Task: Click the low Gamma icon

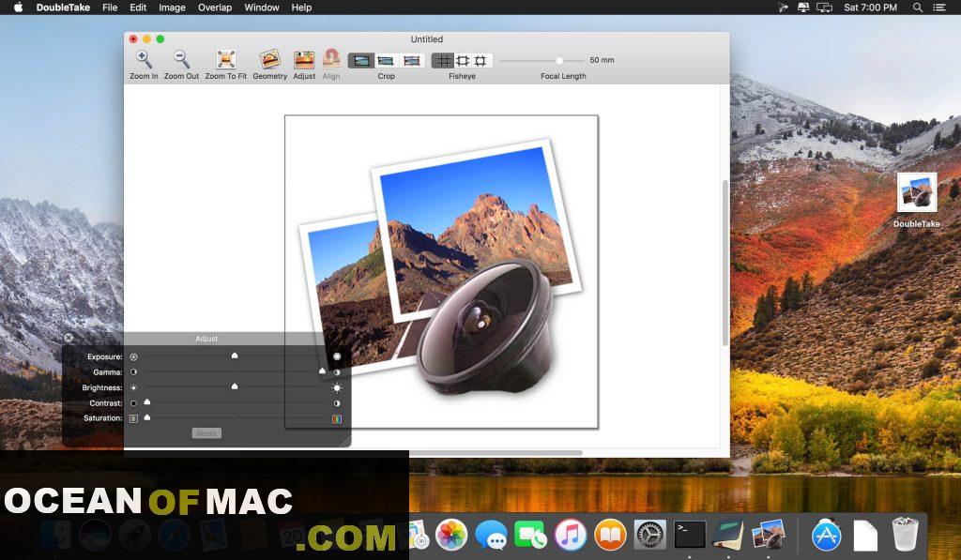Action: click(133, 371)
